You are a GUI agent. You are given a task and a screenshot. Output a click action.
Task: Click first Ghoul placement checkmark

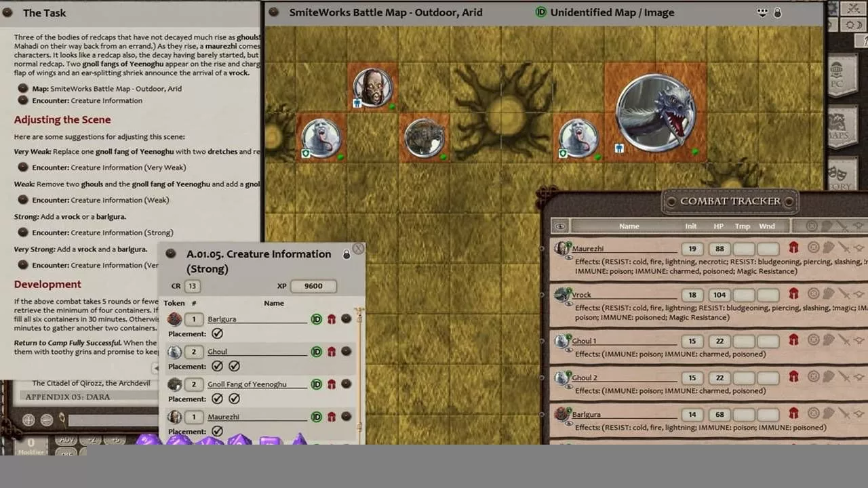tap(217, 366)
